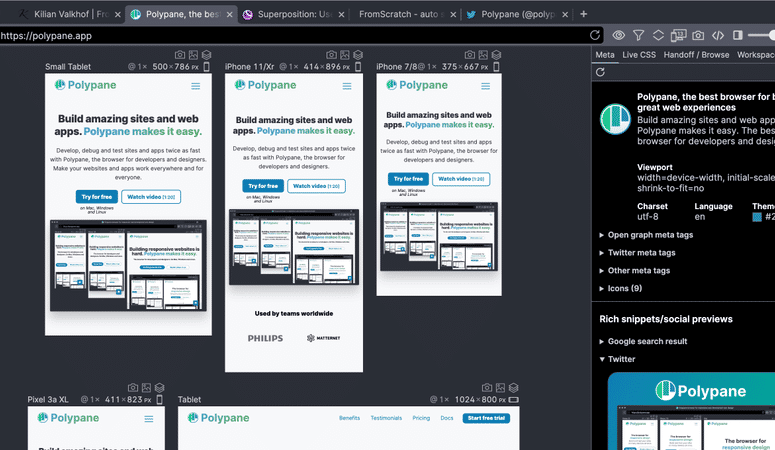The width and height of the screenshot is (775, 450).
Task: Switch to the Handoff / Browse tab
Action: tap(696, 55)
